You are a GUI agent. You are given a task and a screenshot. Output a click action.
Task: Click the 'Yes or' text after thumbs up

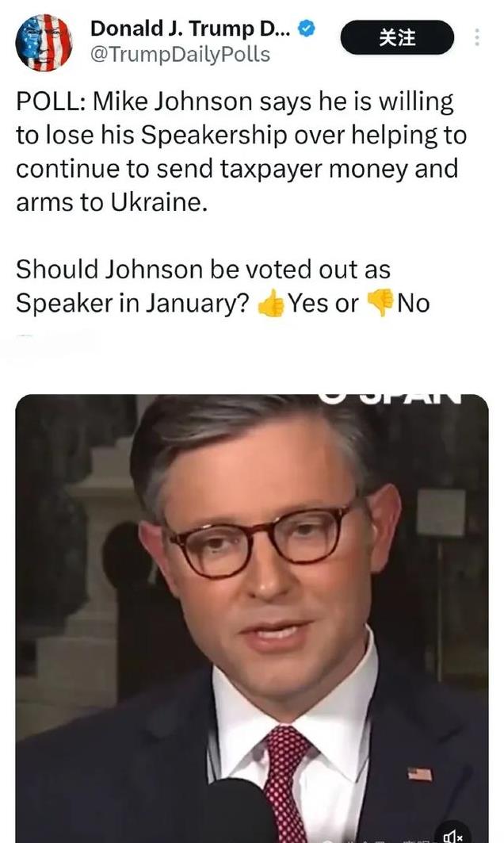tap(323, 304)
